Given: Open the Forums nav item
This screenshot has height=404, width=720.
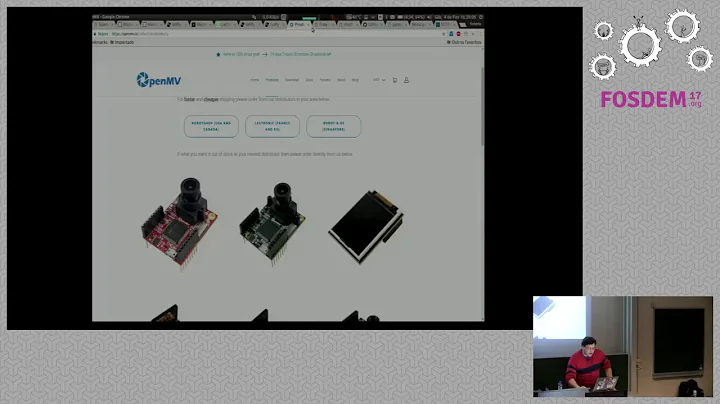Looking at the screenshot, I should click(325, 80).
